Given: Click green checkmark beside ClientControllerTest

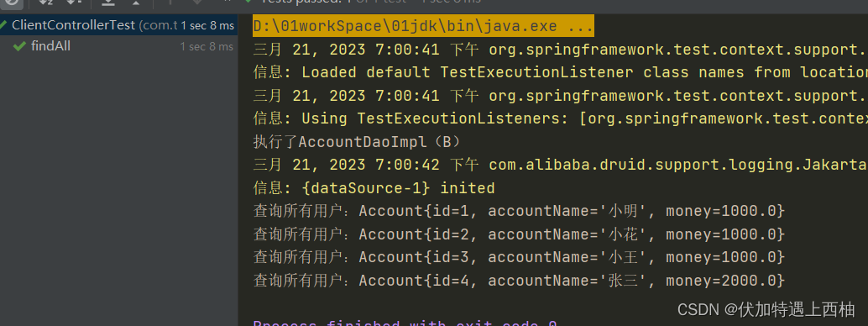Looking at the screenshot, I should click(x=3, y=25).
